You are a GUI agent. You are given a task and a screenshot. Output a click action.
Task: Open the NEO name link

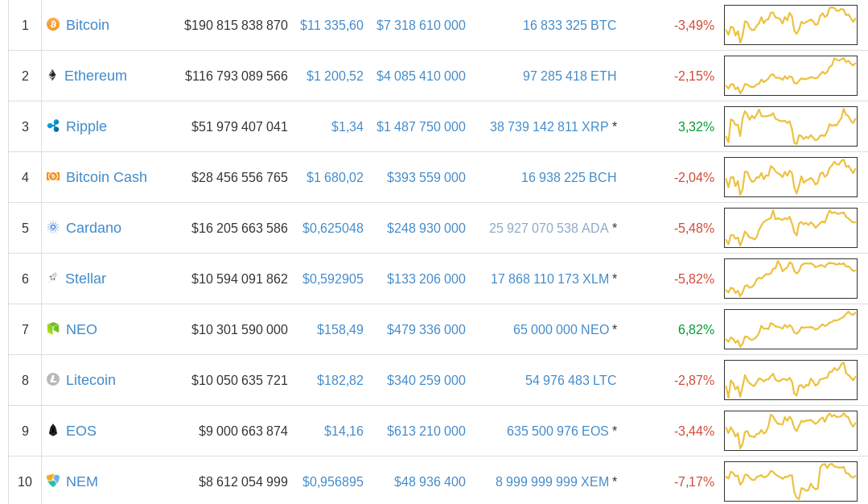click(x=81, y=329)
